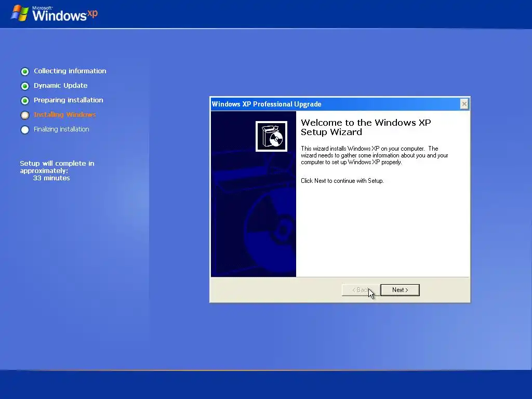
Task: Click the Installing Windows step bullet
Action: click(x=25, y=115)
